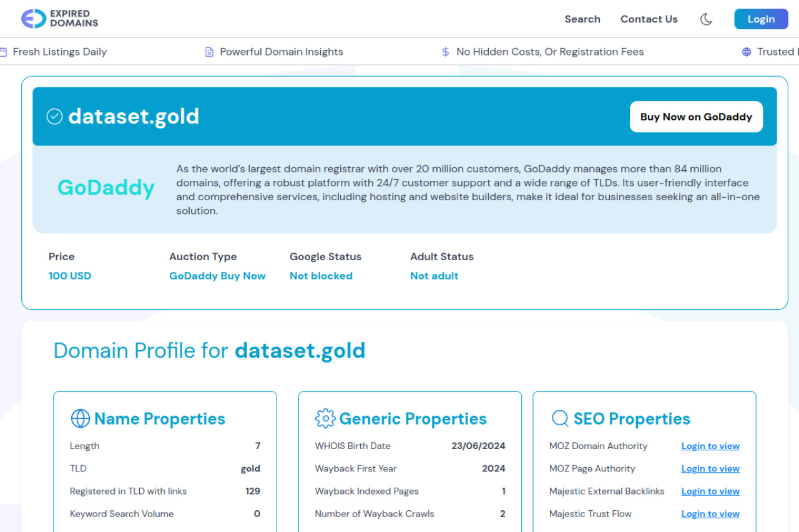This screenshot has height=532, width=799.
Task: Click the SEO Properties heading
Action: [x=632, y=418]
